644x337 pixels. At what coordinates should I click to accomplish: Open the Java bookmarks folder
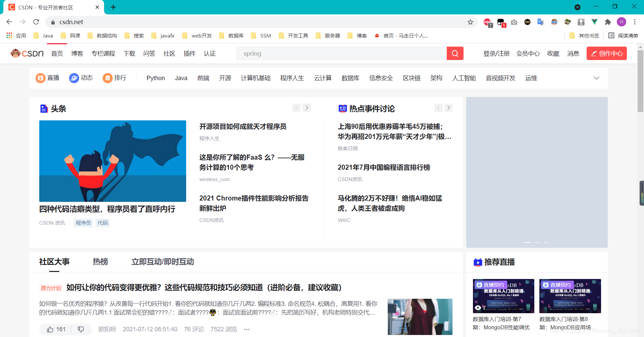[x=43, y=36]
